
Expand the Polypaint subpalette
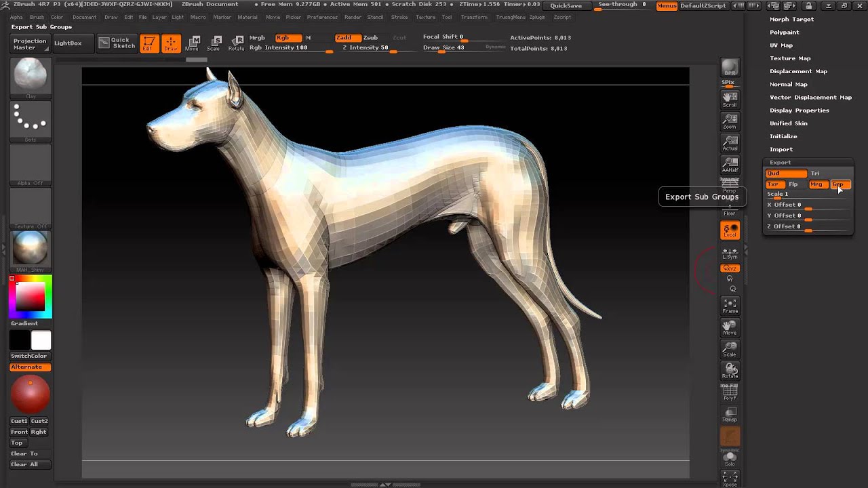785,32
